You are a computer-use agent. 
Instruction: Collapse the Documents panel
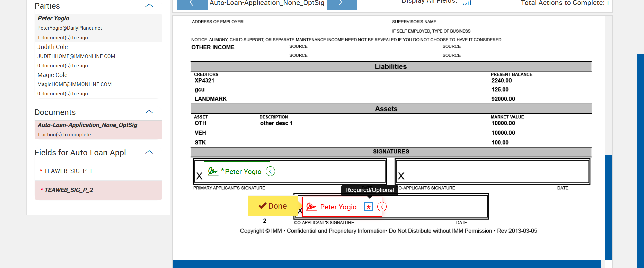point(149,112)
